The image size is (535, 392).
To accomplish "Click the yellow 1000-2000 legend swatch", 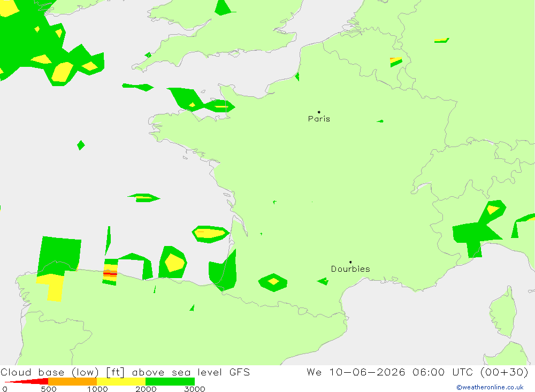I will click(x=121, y=381).
